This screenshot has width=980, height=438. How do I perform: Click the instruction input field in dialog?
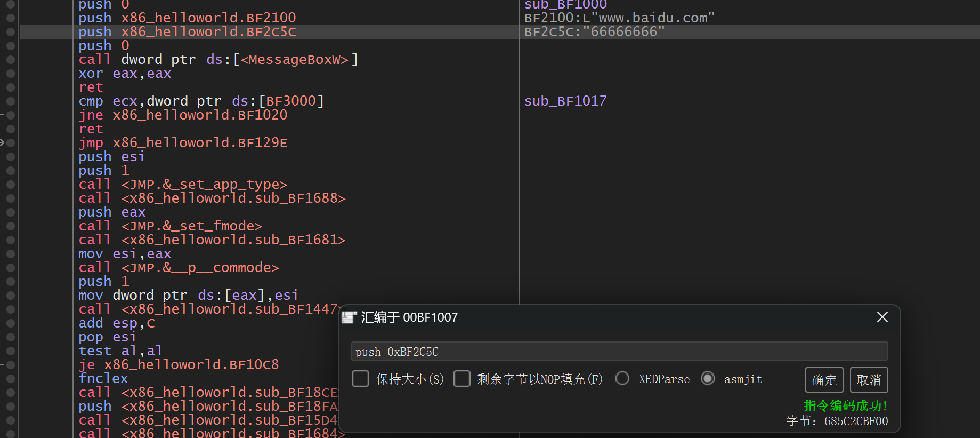[x=619, y=352]
